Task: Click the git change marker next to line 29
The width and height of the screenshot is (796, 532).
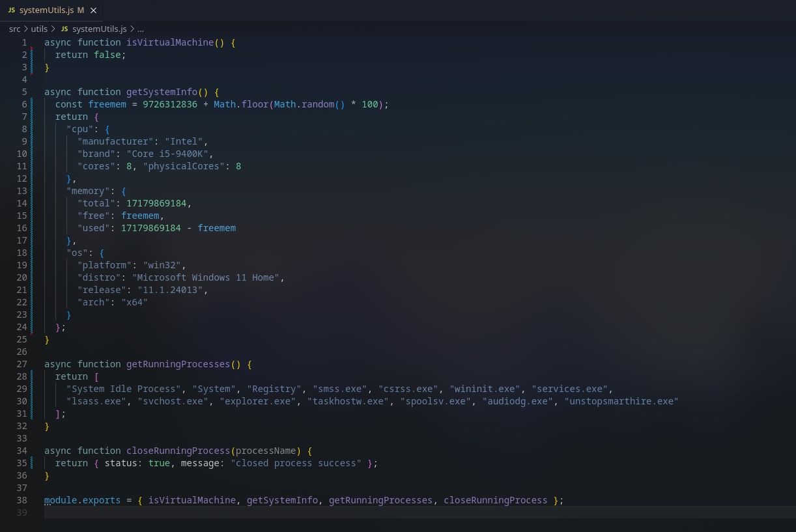Action: point(32,389)
